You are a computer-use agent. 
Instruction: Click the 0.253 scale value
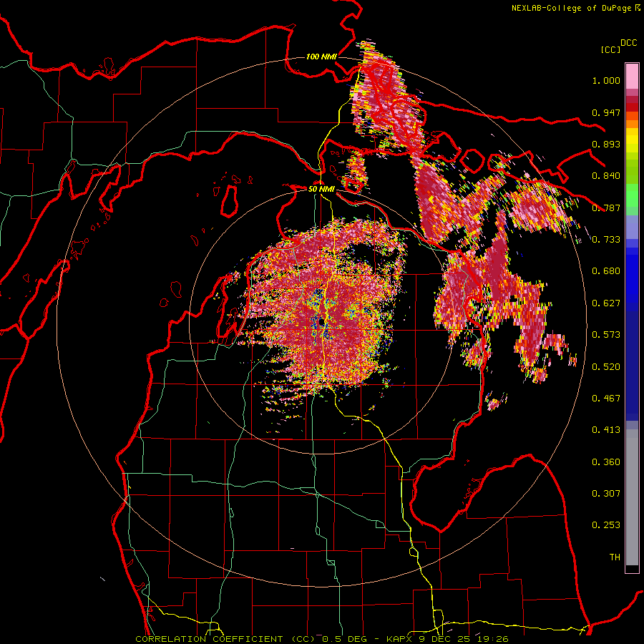(606, 525)
